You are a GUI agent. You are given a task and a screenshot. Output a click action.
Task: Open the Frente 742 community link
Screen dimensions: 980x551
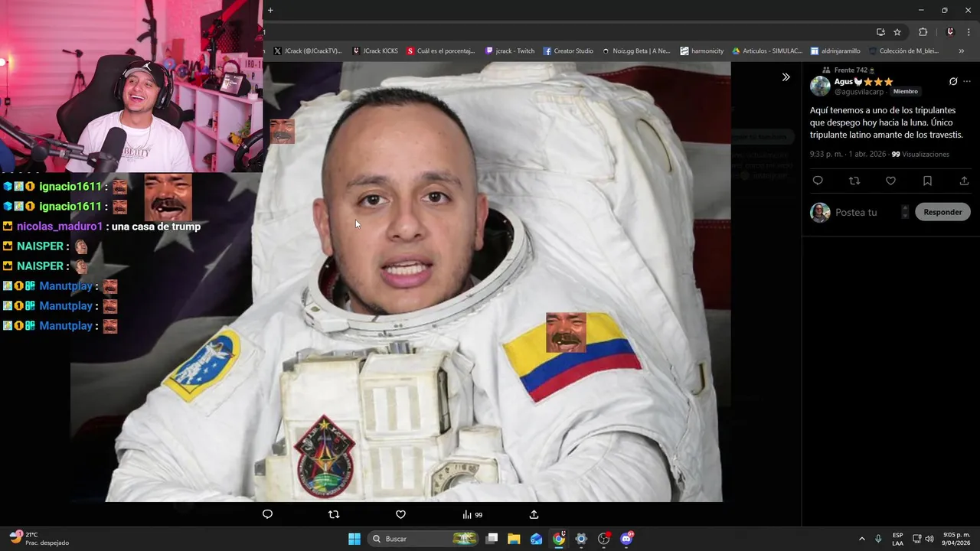pos(854,70)
